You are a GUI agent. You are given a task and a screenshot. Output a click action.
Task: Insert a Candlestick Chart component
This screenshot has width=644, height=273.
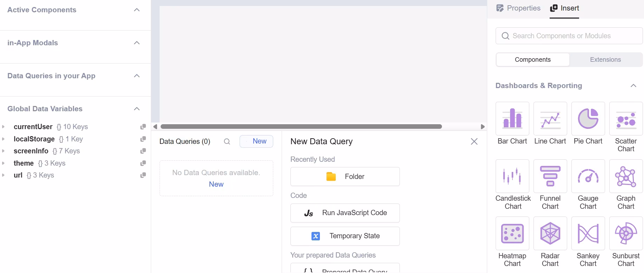(512, 176)
